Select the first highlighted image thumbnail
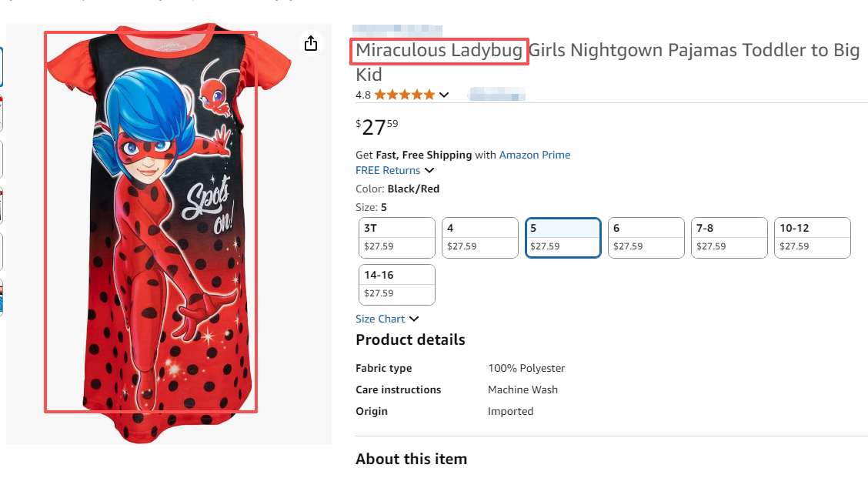Image resolution: width=868 pixels, height=478 pixels. click(x=2, y=68)
